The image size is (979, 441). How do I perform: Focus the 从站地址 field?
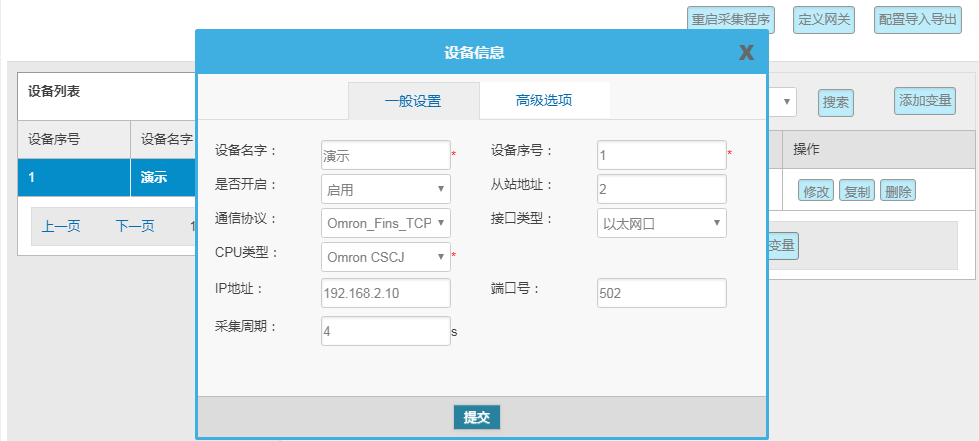(x=661, y=189)
